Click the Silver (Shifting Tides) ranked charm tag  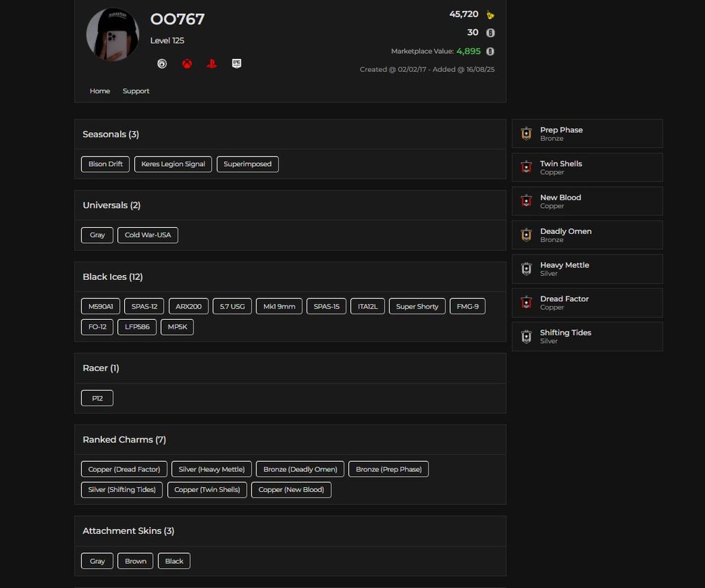[x=122, y=490]
